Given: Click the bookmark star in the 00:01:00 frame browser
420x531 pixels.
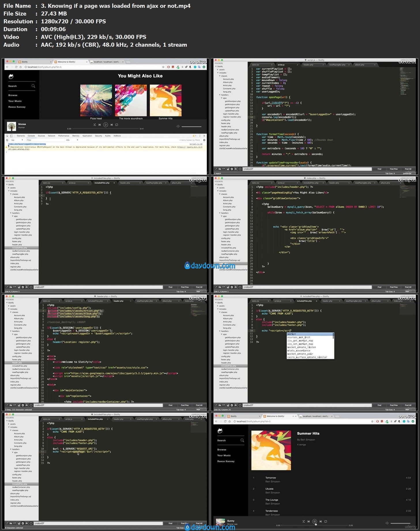Looking at the screenshot, I should click(x=163, y=67).
